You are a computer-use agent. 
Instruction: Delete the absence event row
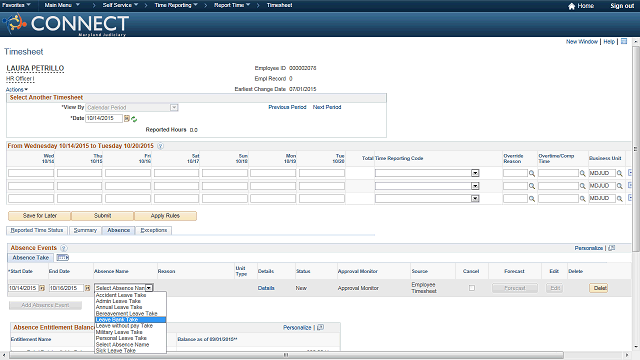tap(598, 288)
